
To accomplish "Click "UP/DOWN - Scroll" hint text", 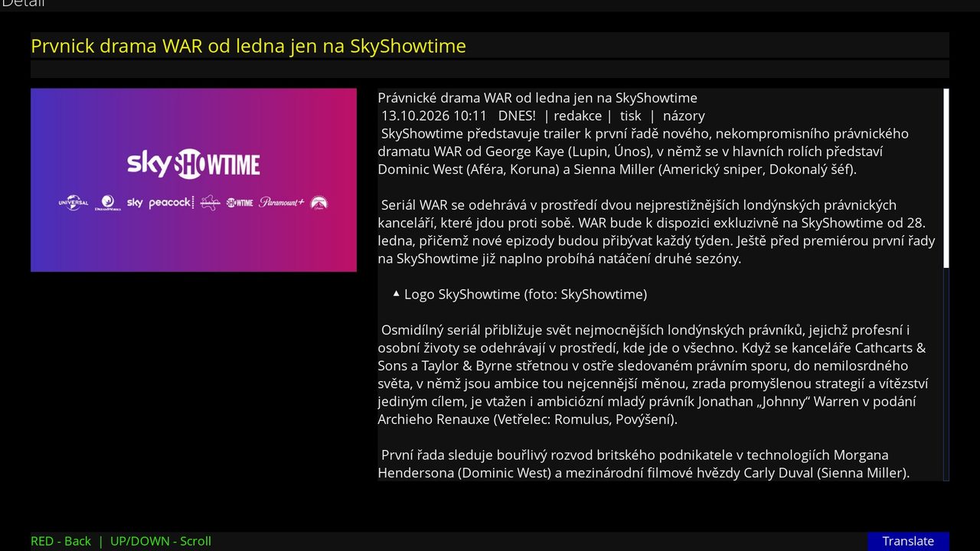I will pyautogui.click(x=161, y=541).
